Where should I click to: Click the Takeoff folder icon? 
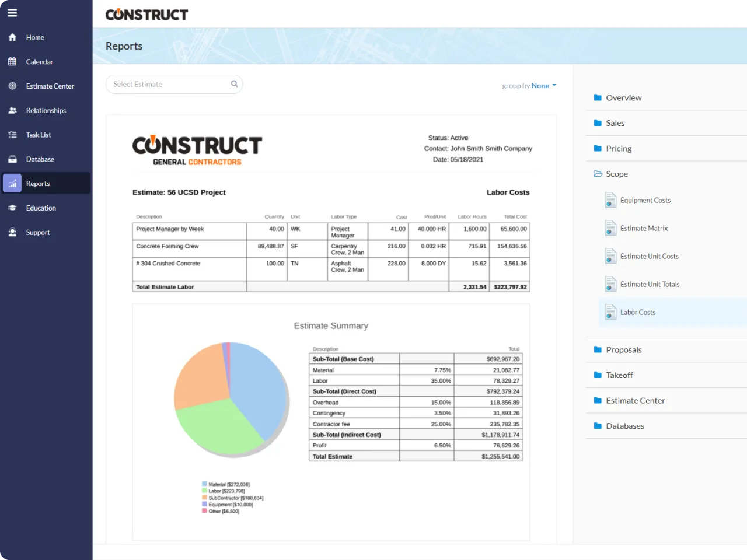598,375
